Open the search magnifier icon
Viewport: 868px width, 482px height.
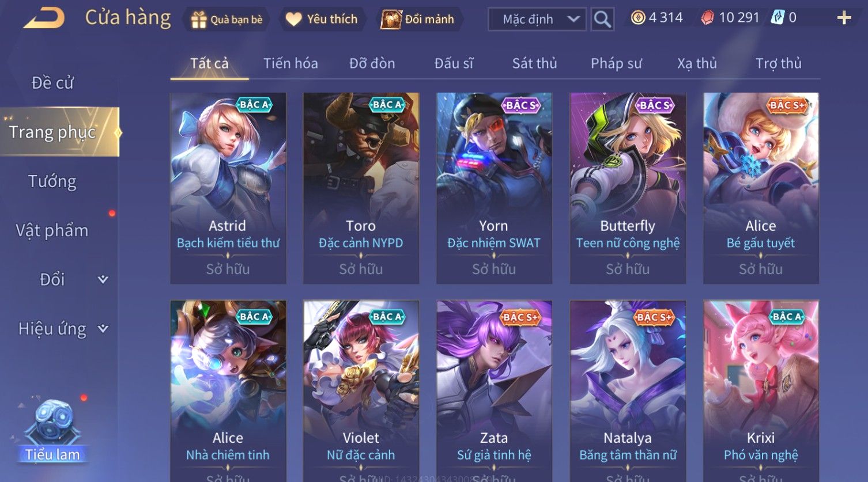[x=602, y=19]
